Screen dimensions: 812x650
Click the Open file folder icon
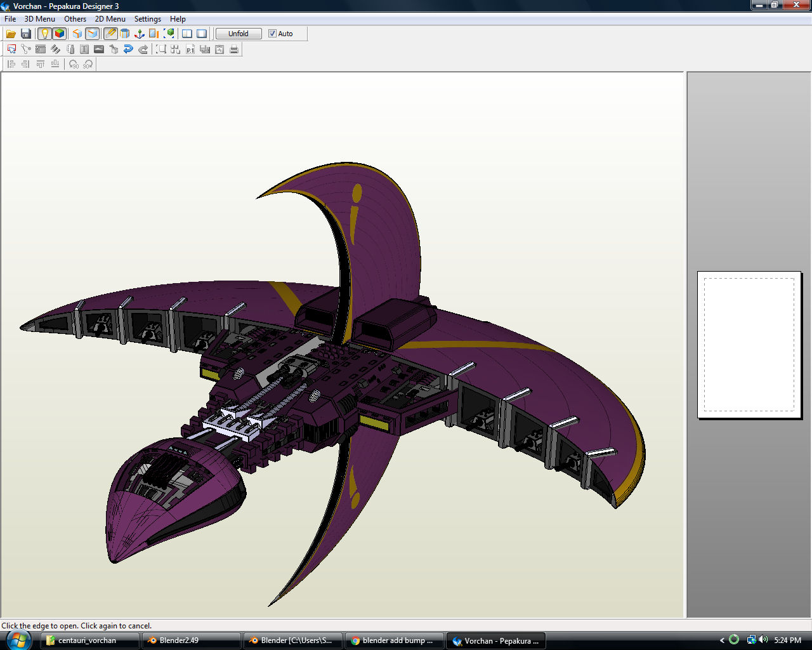point(11,34)
